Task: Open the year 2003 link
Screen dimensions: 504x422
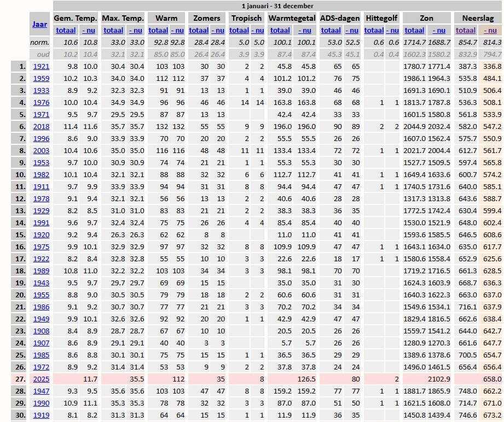Action: coord(41,151)
